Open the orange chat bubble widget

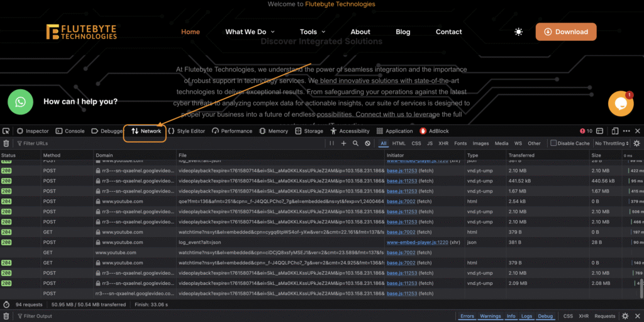tap(621, 104)
